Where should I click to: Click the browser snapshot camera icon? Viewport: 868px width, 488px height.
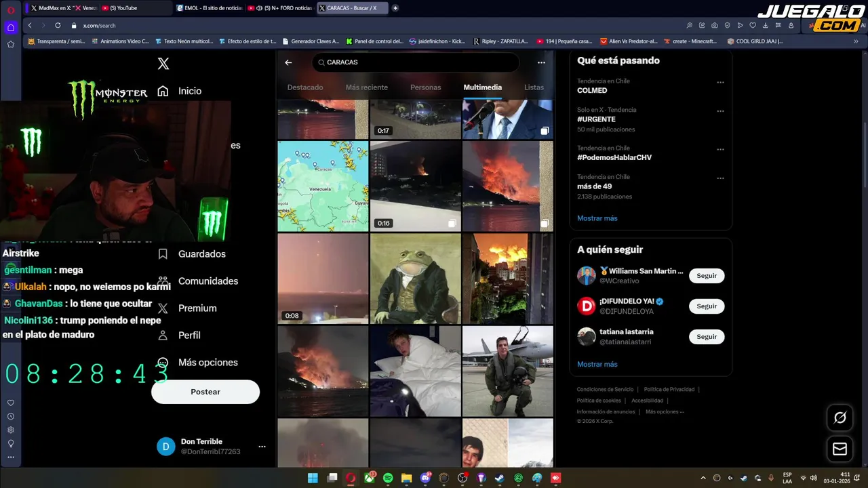pos(715,26)
